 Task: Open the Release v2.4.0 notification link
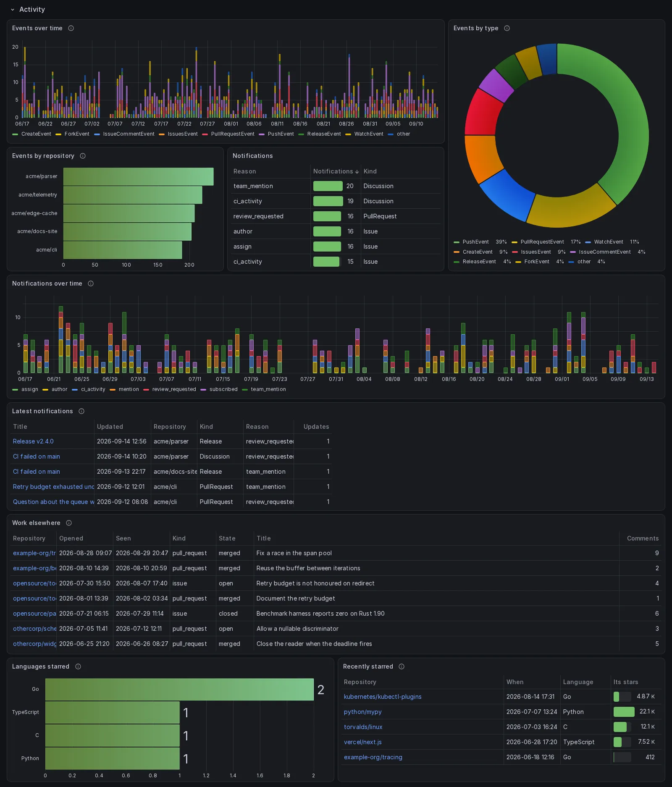point(33,441)
